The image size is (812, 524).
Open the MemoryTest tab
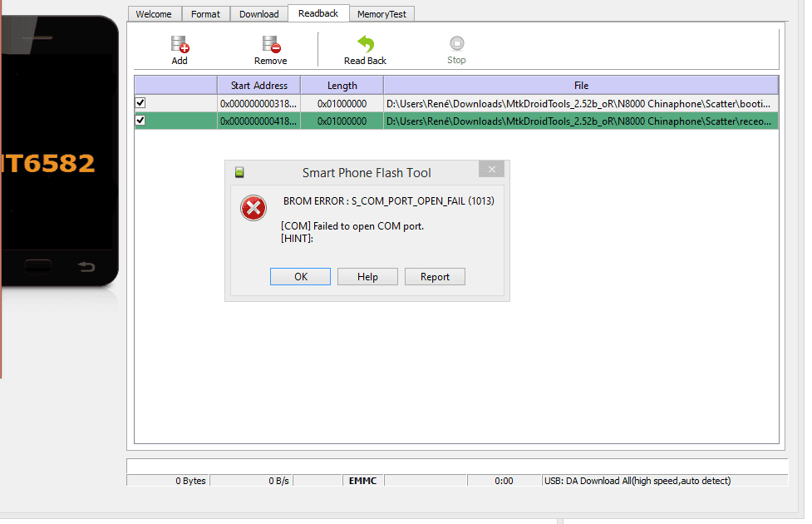click(x=381, y=14)
